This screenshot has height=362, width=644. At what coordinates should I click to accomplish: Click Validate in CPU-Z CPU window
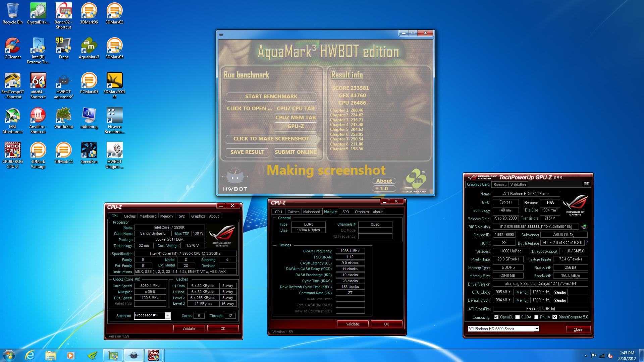189,328
